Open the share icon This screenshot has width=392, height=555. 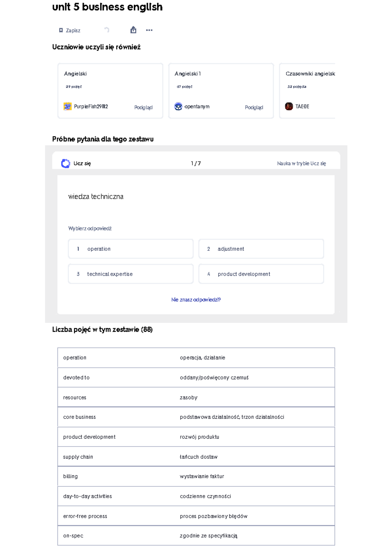pyautogui.click(x=133, y=30)
